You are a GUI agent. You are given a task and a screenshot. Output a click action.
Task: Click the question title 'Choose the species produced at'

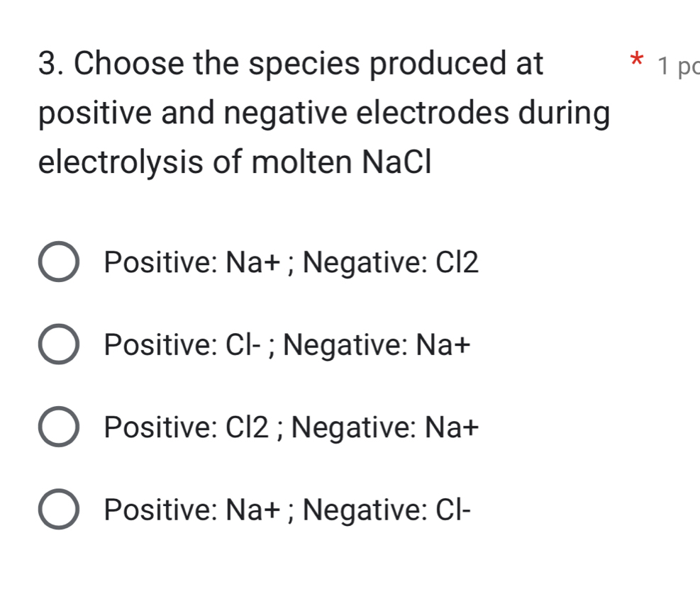coord(309,64)
